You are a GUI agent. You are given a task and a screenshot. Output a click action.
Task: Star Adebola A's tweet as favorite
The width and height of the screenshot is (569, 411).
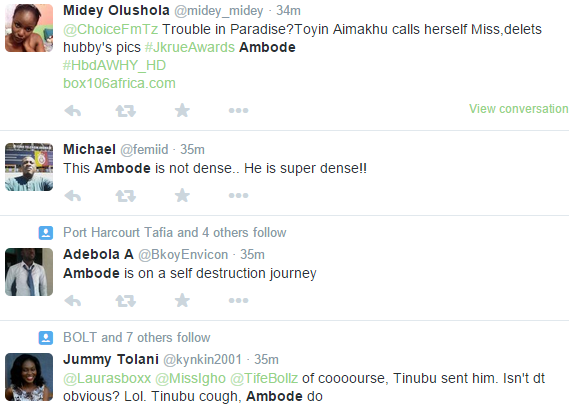(x=182, y=300)
